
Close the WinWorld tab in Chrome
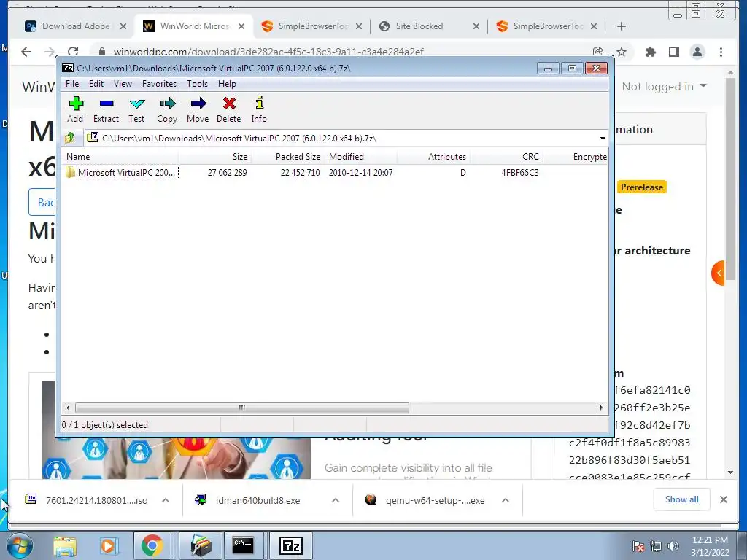click(x=241, y=26)
